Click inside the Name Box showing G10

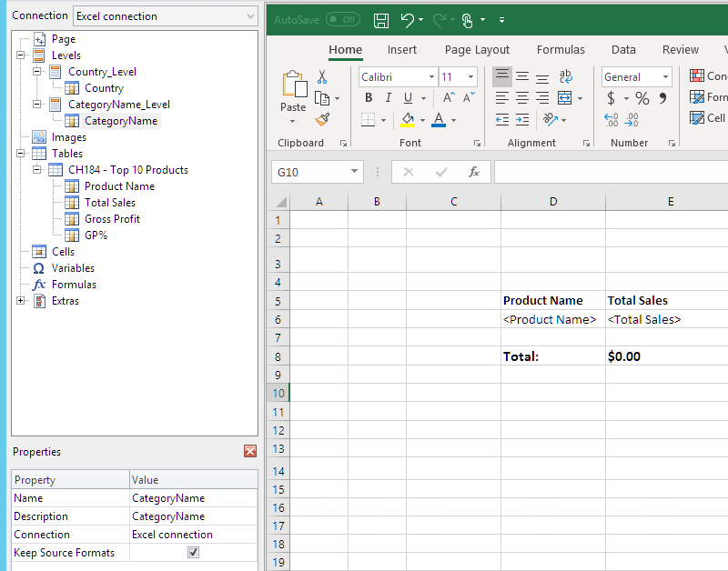click(309, 171)
